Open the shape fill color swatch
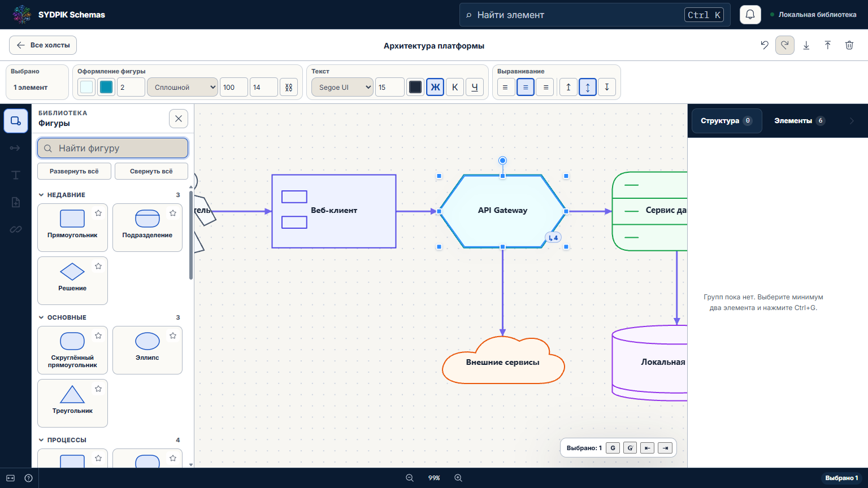The height and width of the screenshot is (488, 868). [86, 87]
